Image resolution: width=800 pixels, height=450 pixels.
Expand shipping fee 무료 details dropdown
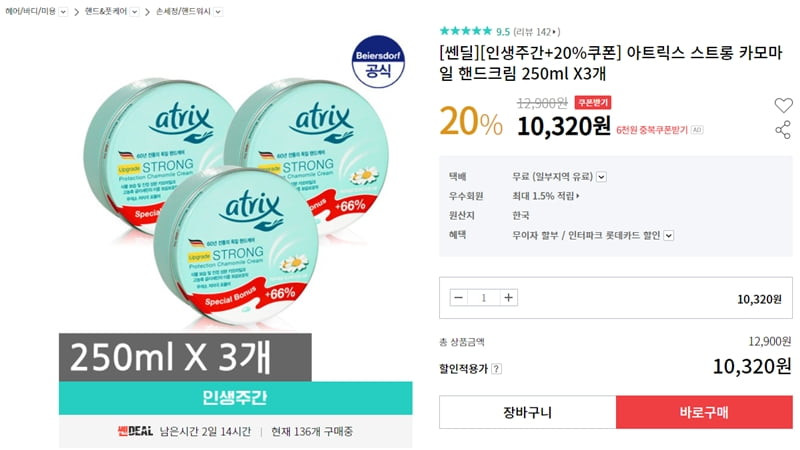[x=602, y=177]
